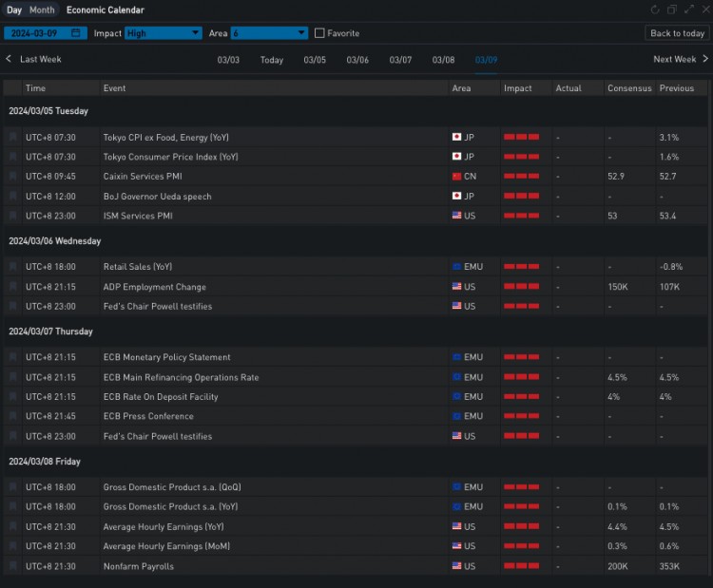Bookmark the Caixin Services PMI event
Image resolution: width=713 pixels, height=588 pixels.
point(12,176)
